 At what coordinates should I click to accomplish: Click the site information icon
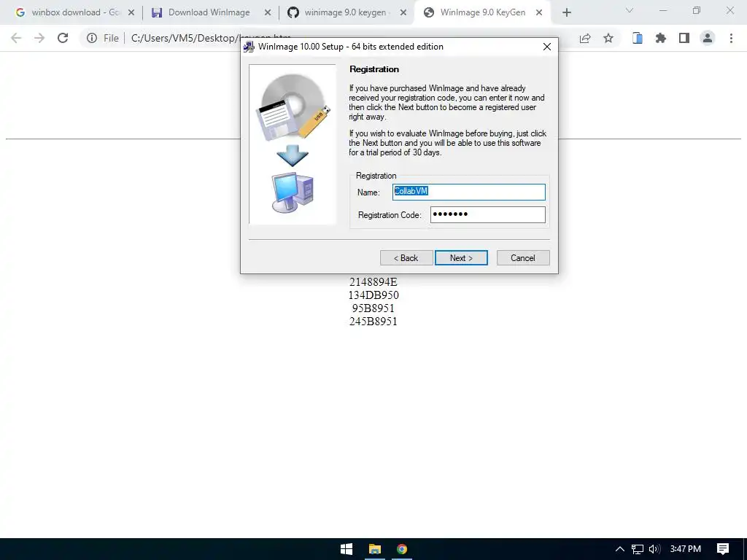click(92, 38)
